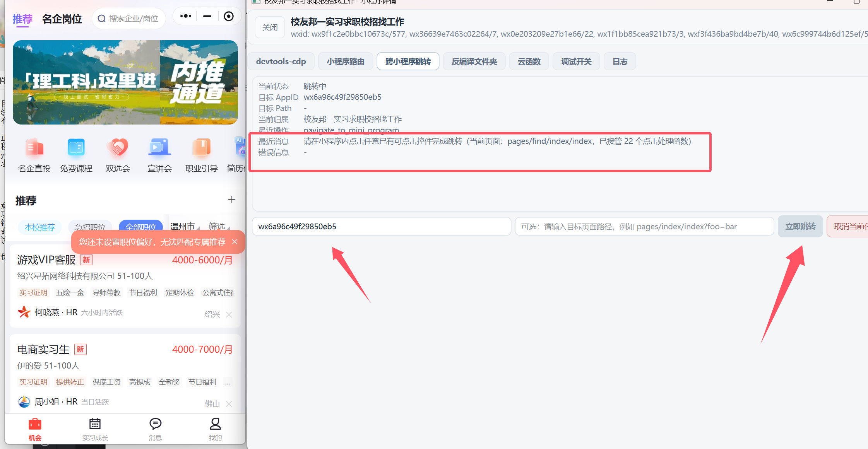Select the 推荐 top tab

pos(22,19)
